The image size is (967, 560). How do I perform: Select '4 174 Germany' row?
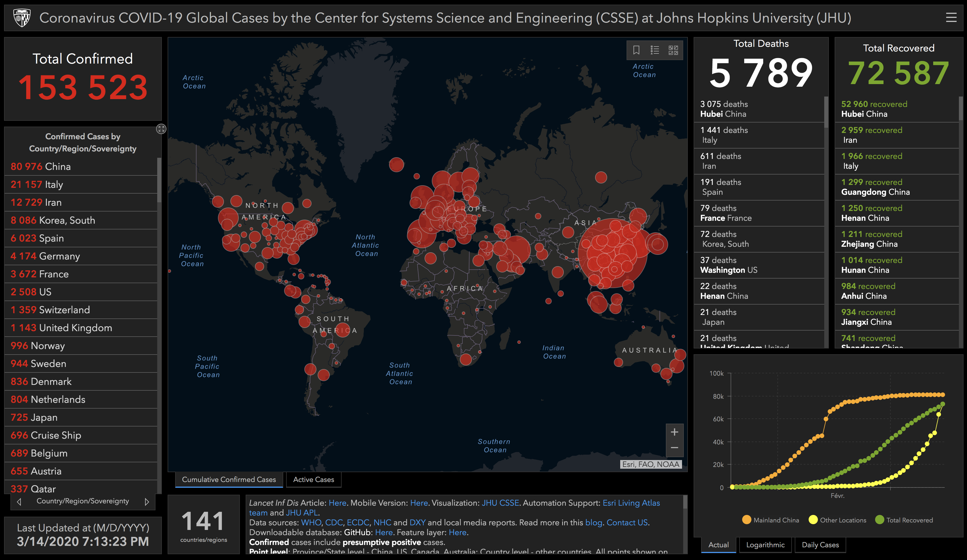tap(81, 256)
